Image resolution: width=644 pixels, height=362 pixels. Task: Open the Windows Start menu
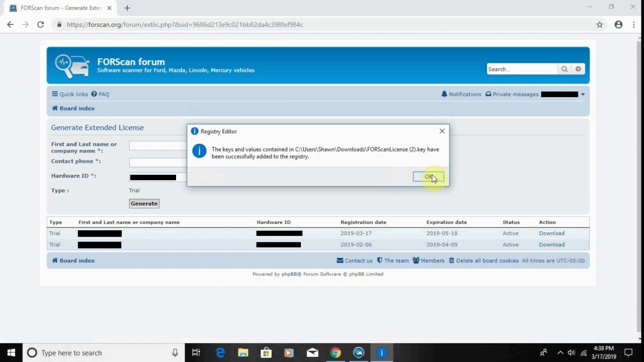point(11,353)
